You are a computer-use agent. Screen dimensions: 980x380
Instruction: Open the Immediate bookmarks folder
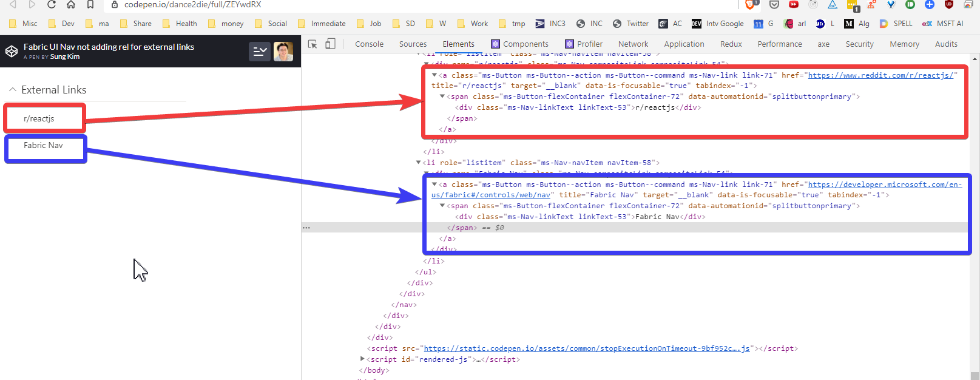(322, 24)
